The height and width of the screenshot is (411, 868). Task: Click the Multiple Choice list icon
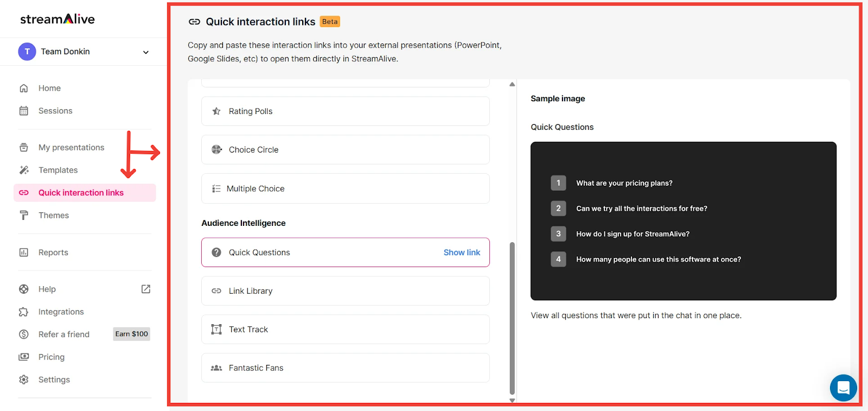[216, 189]
